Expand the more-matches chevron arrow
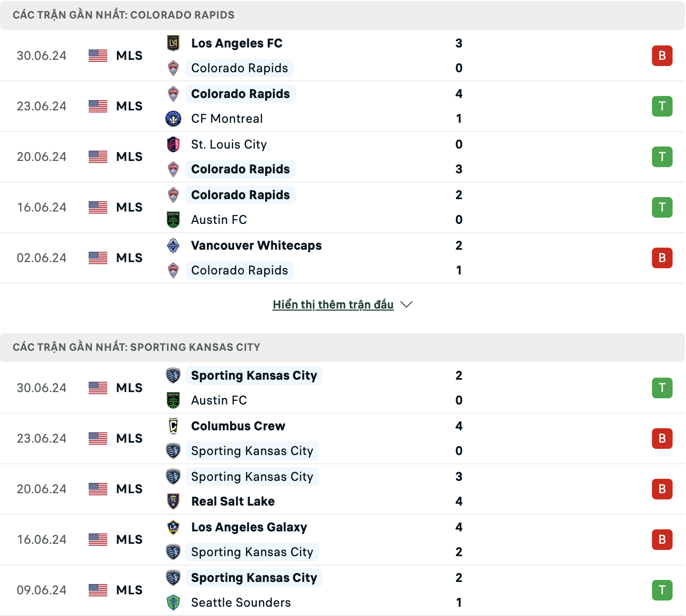686x616 pixels. pos(406,305)
